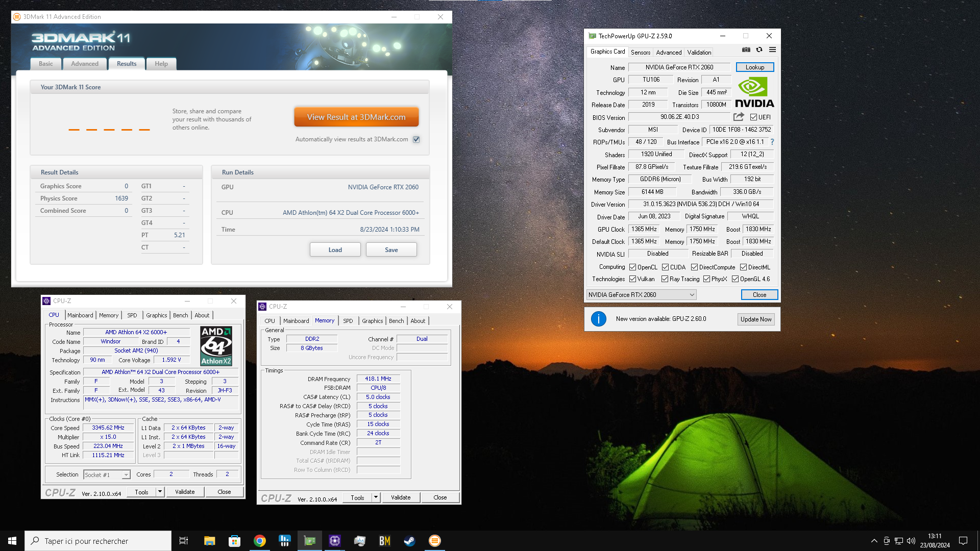Open the volume control in system tray
The height and width of the screenshot is (551, 980).
pyautogui.click(x=911, y=541)
